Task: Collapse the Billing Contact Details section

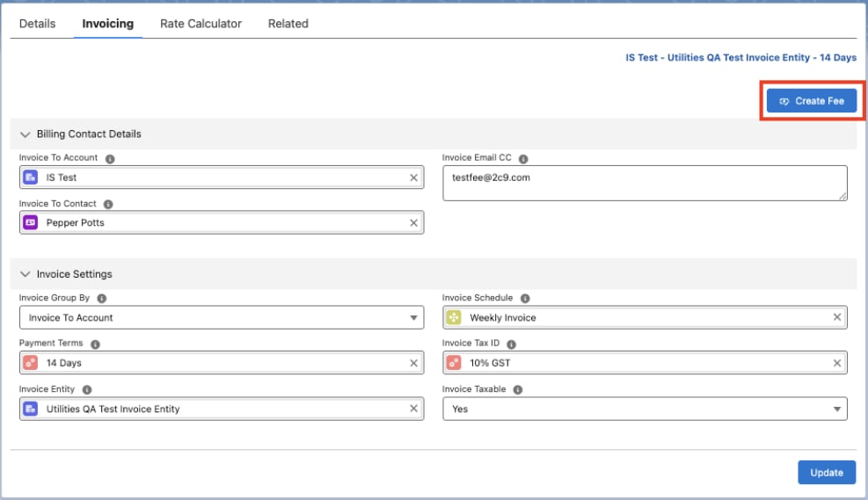Action: [x=25, y=134]
